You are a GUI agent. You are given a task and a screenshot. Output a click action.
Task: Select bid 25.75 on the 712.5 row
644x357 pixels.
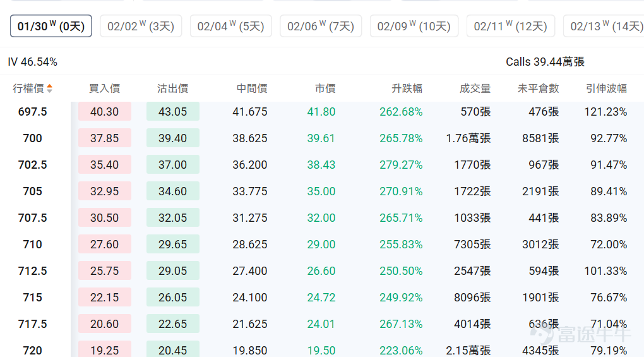pyautogui.click(x=105, y=270)
